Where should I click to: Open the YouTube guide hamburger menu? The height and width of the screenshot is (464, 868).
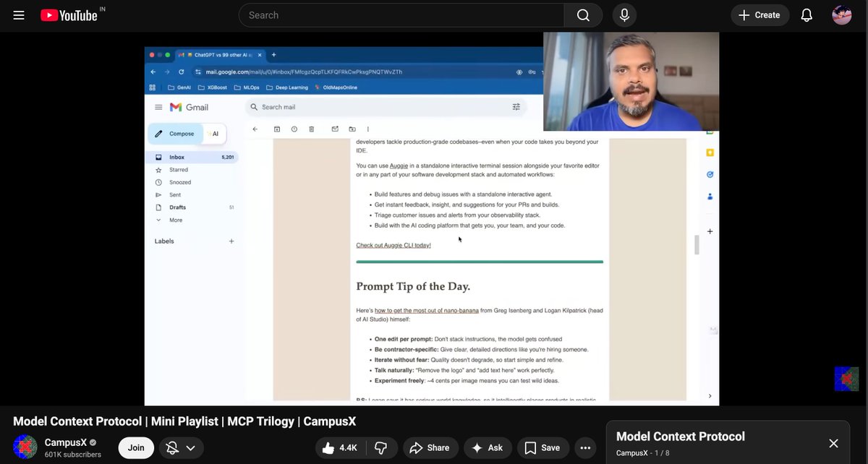coord(19,15)
